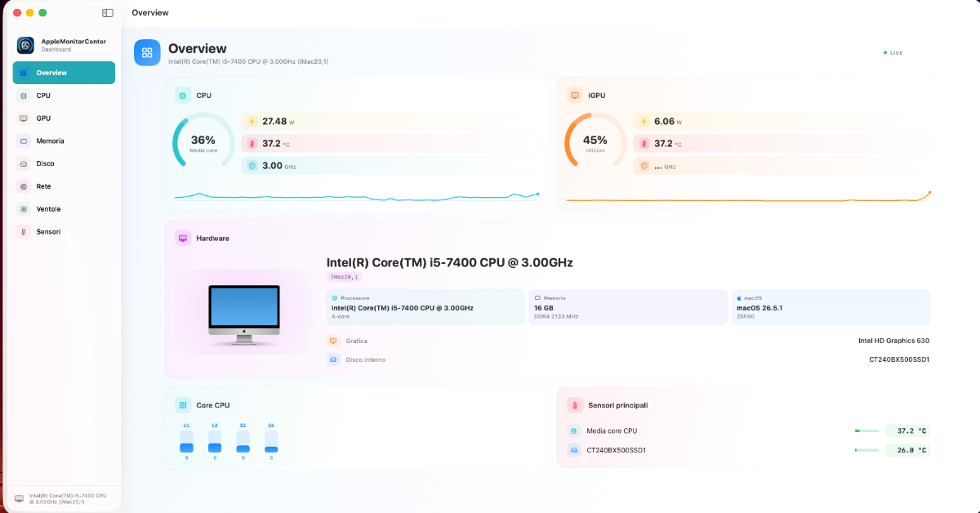Click the AppleMonitorCenter app logo
Image resolution: width=980 pixels, height=513 pixels.
click(25, 45)
